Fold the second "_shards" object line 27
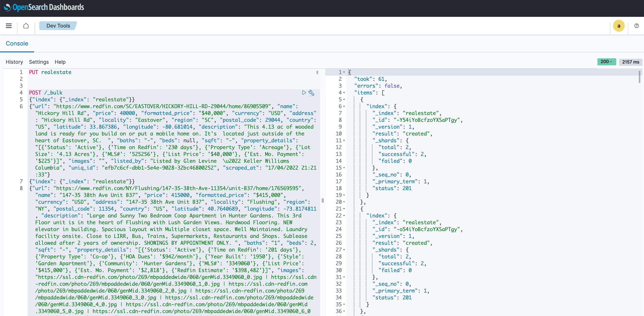 344,250
